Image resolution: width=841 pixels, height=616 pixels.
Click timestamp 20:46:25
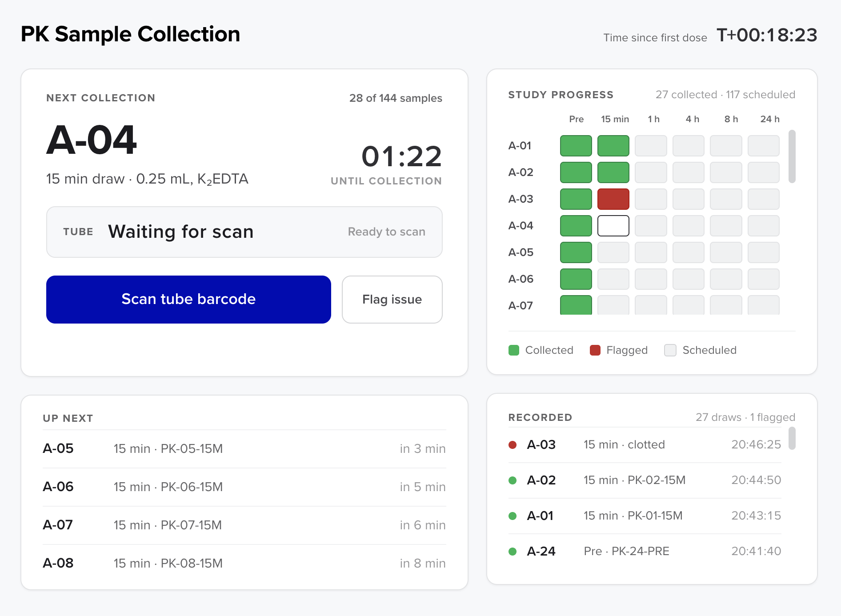756,445
